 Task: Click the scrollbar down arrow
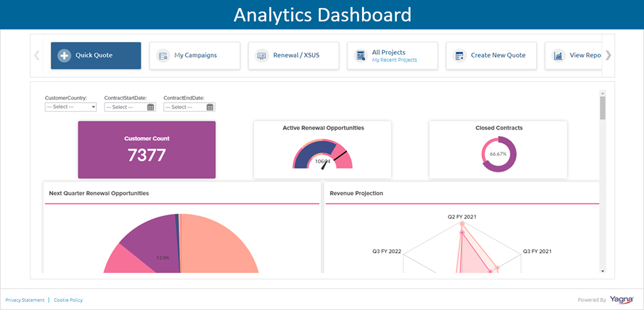coord(603,272)
